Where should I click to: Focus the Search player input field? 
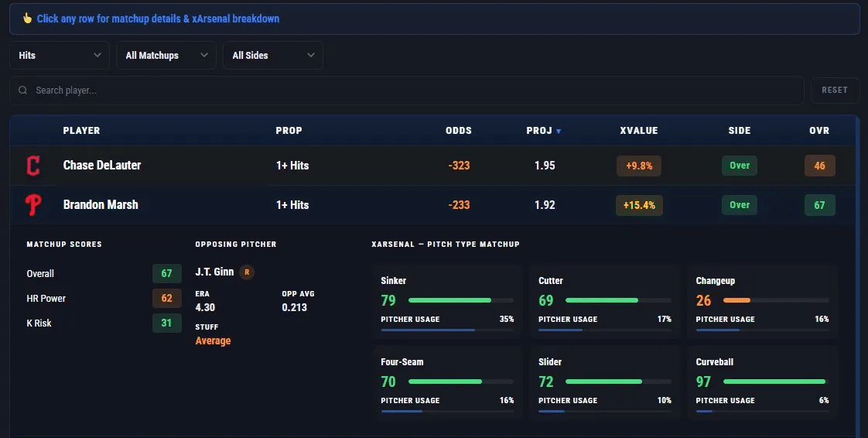407,91
